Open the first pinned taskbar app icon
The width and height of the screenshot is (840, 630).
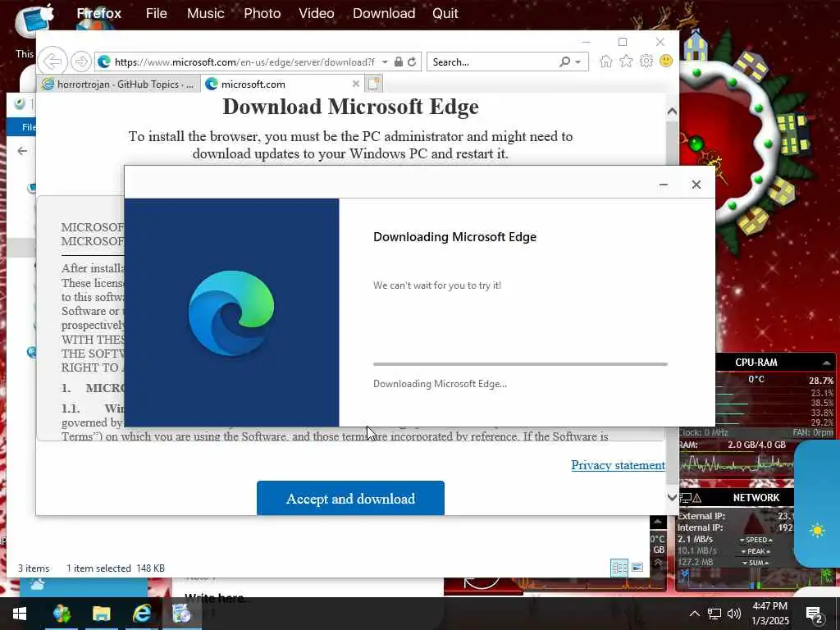coord(62,614)
